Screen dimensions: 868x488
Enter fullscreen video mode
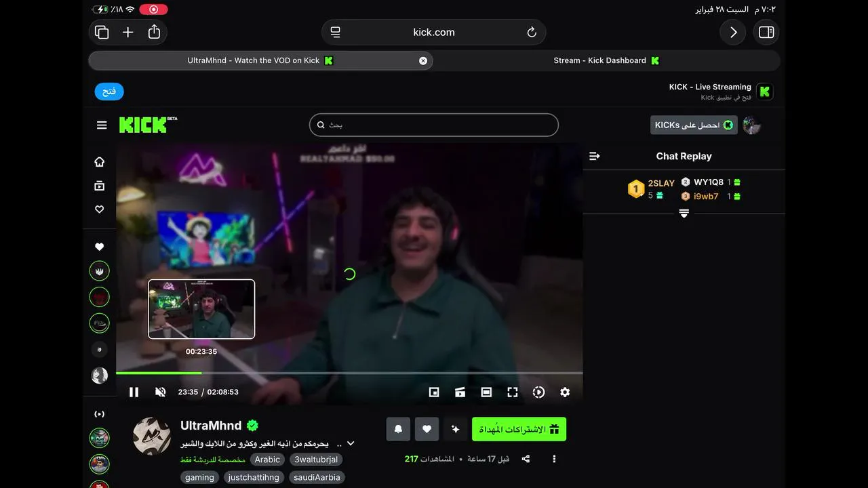click(513, 392)
